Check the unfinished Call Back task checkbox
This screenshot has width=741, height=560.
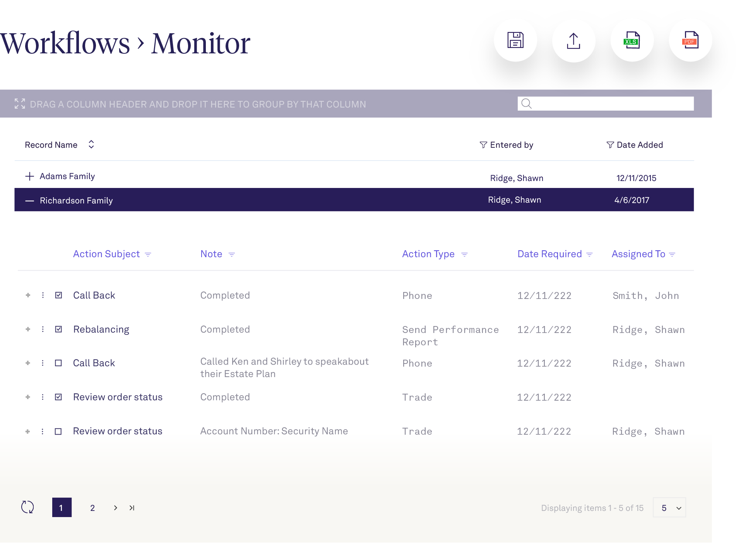point(58,363)
